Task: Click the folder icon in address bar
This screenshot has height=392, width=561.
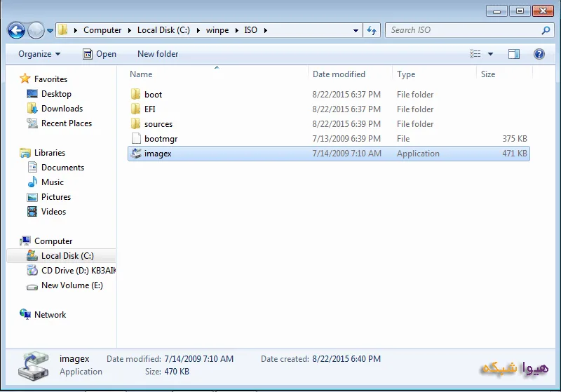Action: point(63,30)
